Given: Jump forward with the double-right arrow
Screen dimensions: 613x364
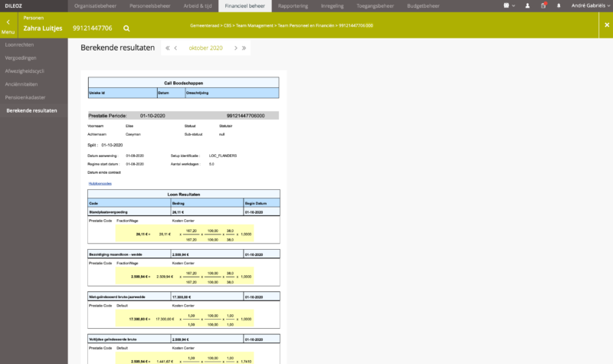Looking at the screenshot, I should [x=244, y=48].
